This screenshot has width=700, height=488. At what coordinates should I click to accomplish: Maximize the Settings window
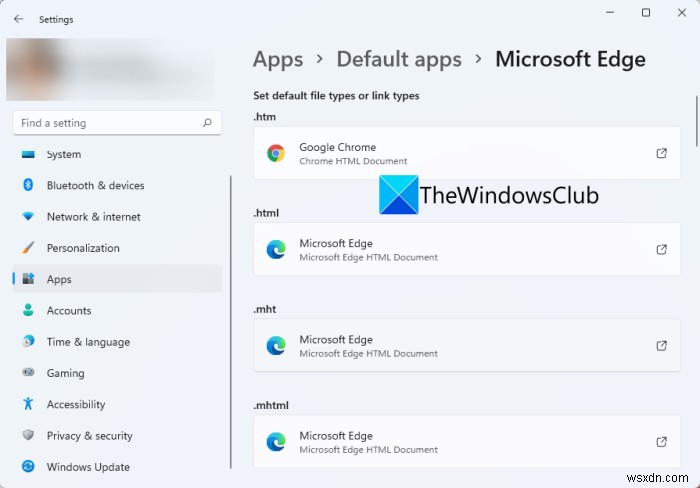[x=646, y=13]
